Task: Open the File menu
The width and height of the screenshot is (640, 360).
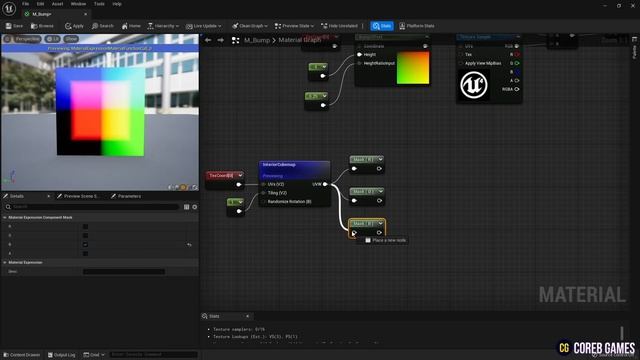Action: [x=25, y=4]
